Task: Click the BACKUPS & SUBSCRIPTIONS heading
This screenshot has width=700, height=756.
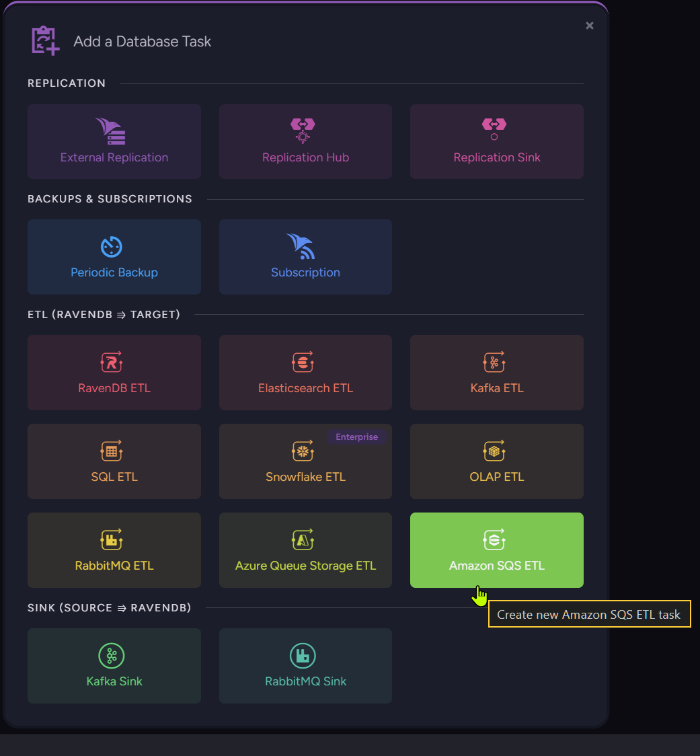Action: click(110, 198)
